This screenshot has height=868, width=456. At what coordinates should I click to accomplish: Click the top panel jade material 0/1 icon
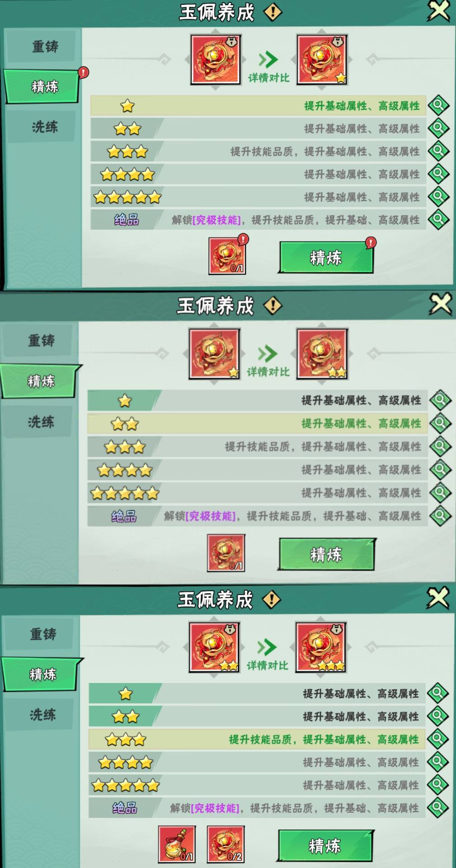tap(227, 256)
